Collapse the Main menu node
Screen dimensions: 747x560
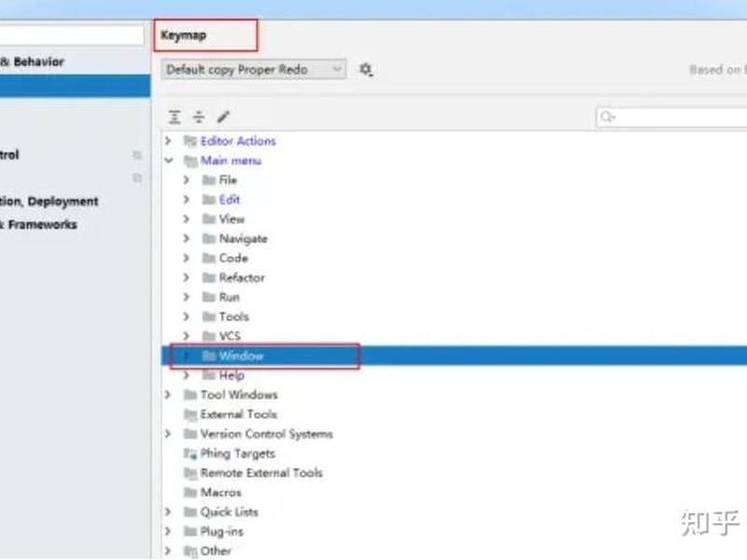[x=168, y=161]
